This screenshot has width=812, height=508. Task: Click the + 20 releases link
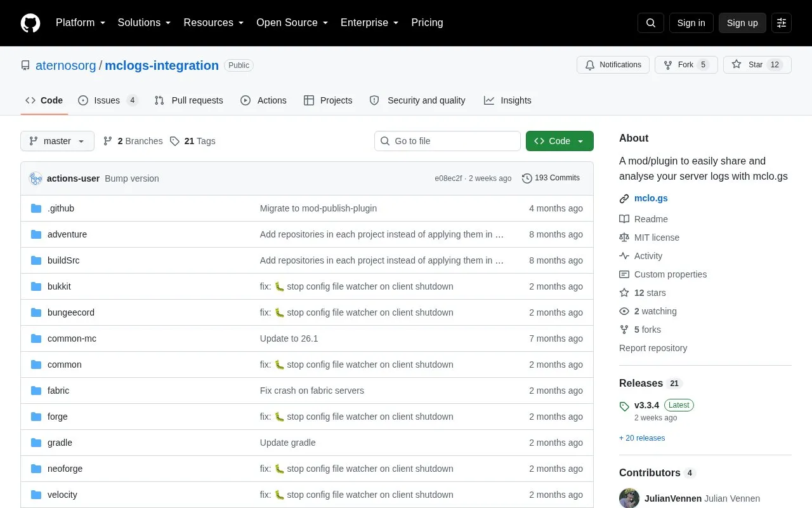click(642, 438)
